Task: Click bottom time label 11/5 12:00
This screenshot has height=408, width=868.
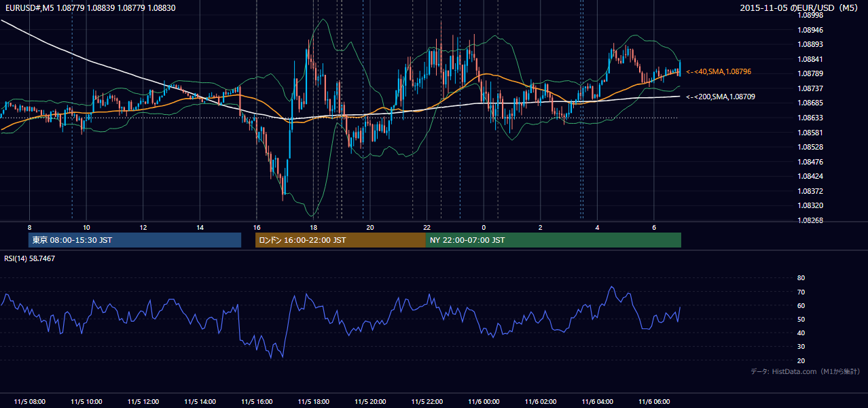Action: point(143,402)
